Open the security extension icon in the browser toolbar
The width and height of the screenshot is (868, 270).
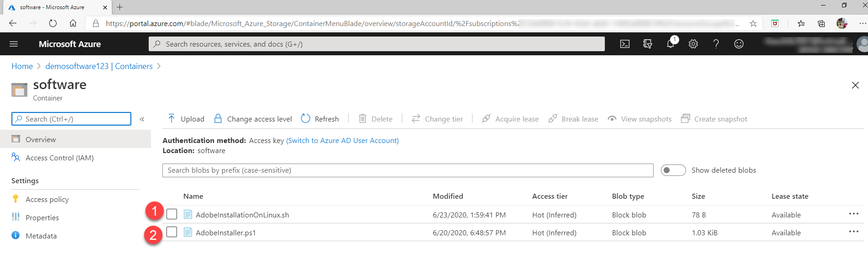tap(775, 23)
